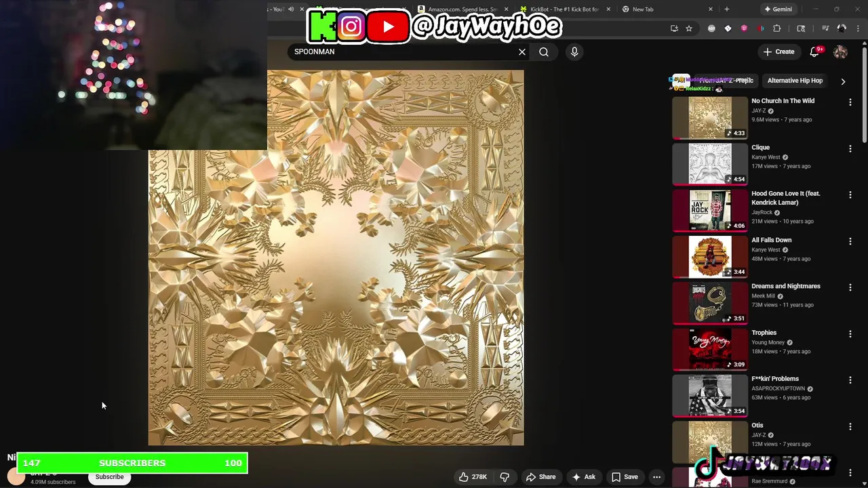Open the YouTube account avatar menu
The height and width of the screenshot is (488, 868).
840,52
